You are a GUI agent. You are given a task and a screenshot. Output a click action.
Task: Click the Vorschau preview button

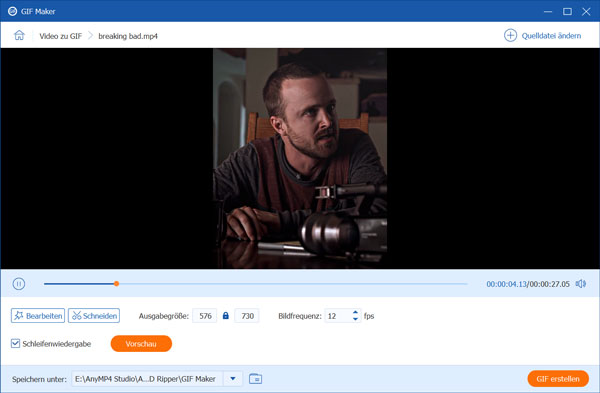pyautogui.click(x=141, y=344)
